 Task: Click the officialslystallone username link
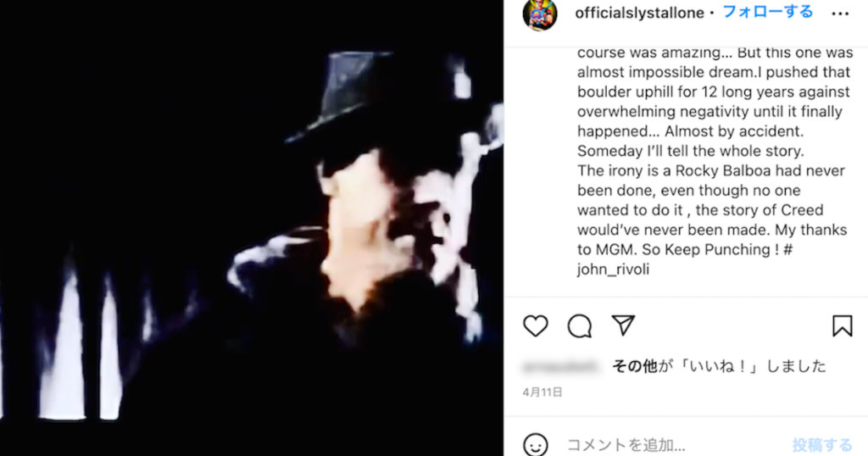click(639, 14)
